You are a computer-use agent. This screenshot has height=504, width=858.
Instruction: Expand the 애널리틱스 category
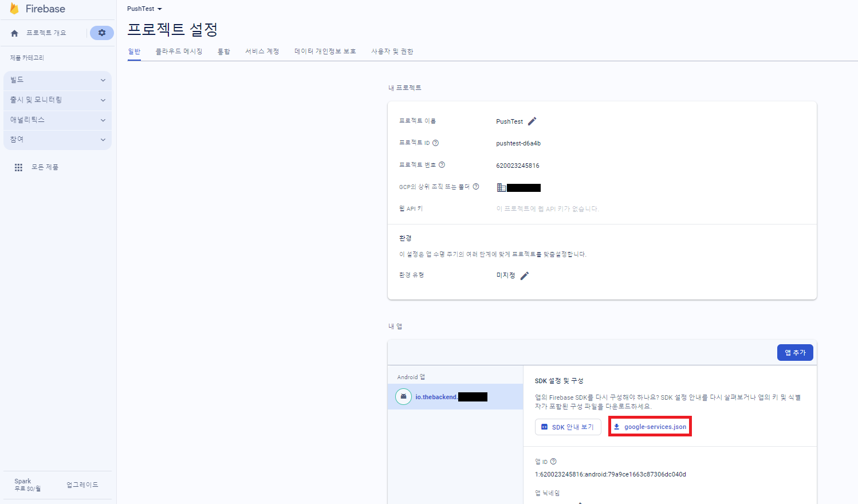[x=57, y=120]
